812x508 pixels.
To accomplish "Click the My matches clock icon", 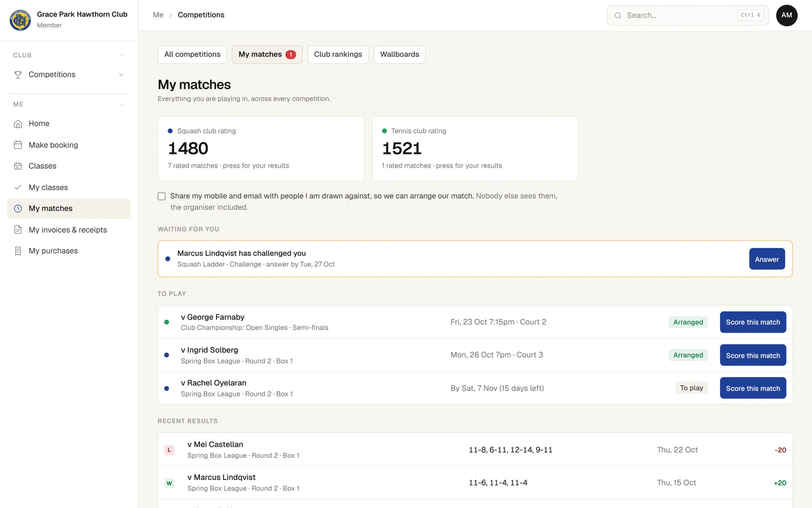I will pyautogui.click(x=18, y=208).
